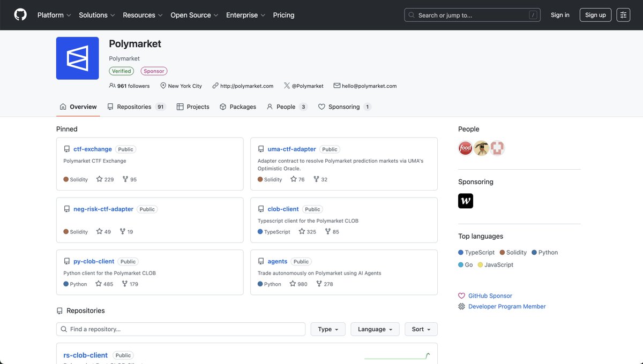Expand the Open Source menu
This screenshot has height=364, width=643.
[195, 15]
